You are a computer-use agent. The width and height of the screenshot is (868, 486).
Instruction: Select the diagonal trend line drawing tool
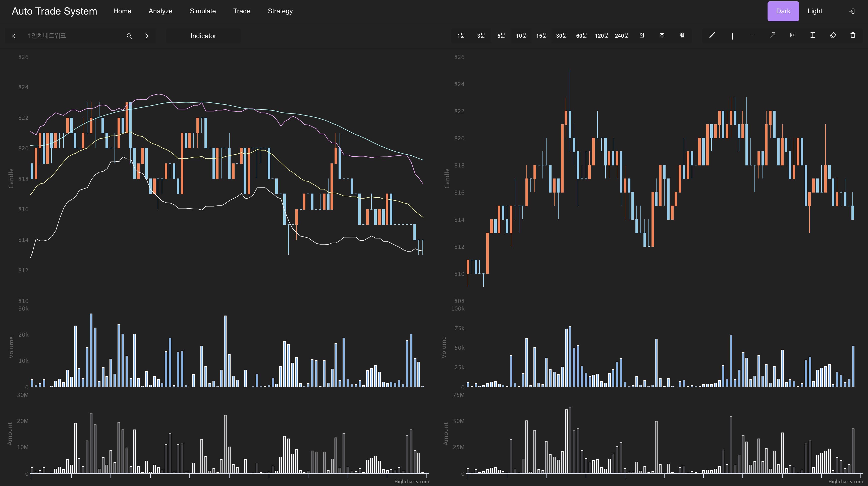(712, 35)
